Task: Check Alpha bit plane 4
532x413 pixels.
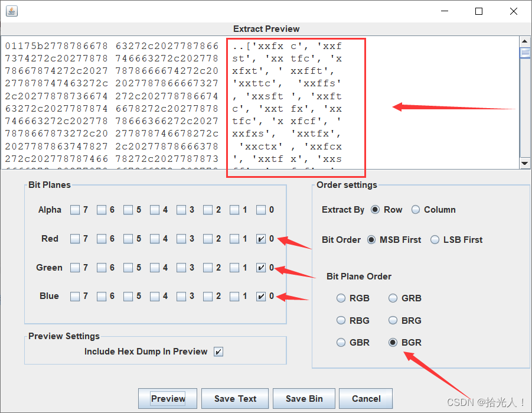Action: point(155,210)
